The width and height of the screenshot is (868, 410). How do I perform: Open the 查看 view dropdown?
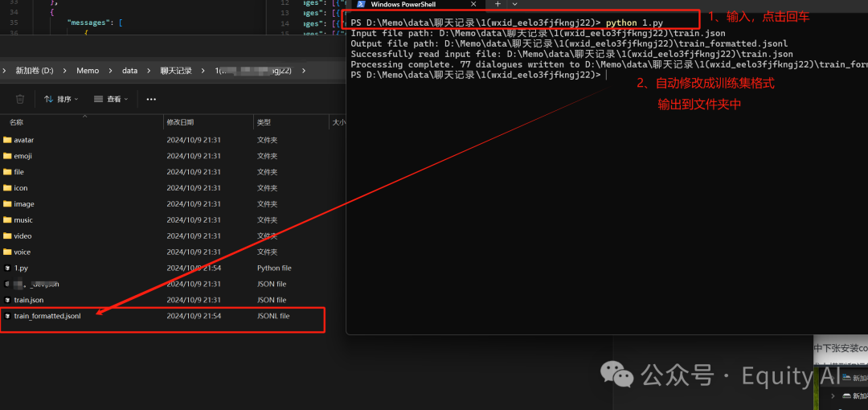pos(111,99)
